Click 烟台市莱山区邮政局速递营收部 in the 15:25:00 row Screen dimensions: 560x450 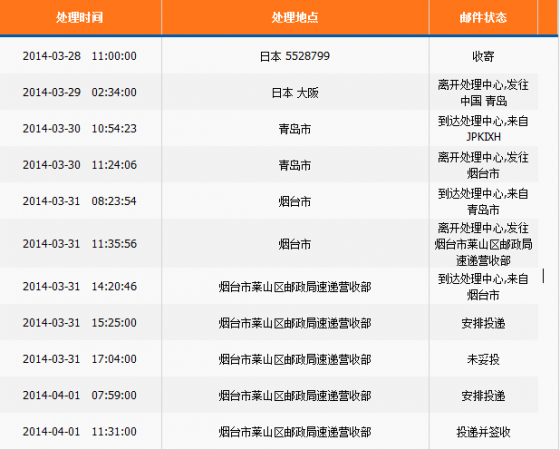coord(295,323)
